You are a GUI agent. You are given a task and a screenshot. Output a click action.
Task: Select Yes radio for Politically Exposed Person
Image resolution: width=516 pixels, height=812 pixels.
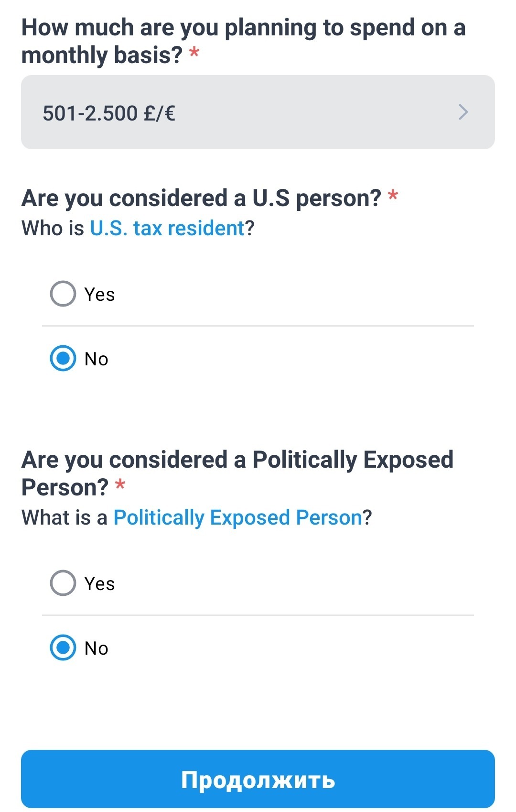click(x=63, y=583)
